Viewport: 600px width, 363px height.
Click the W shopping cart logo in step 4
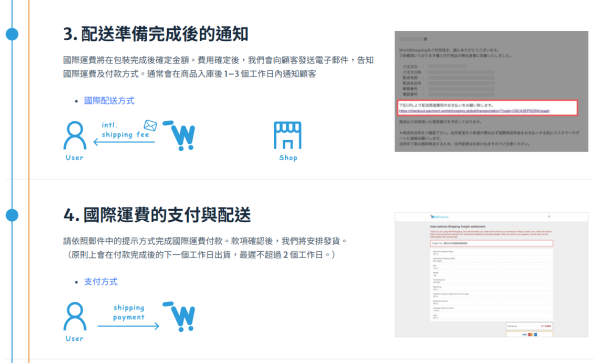coord(179,316)
